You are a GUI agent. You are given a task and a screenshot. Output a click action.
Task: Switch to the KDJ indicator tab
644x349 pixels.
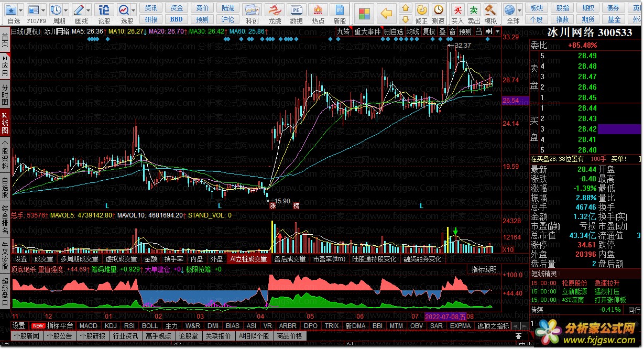pyautogui.click(x=111, y=326)
